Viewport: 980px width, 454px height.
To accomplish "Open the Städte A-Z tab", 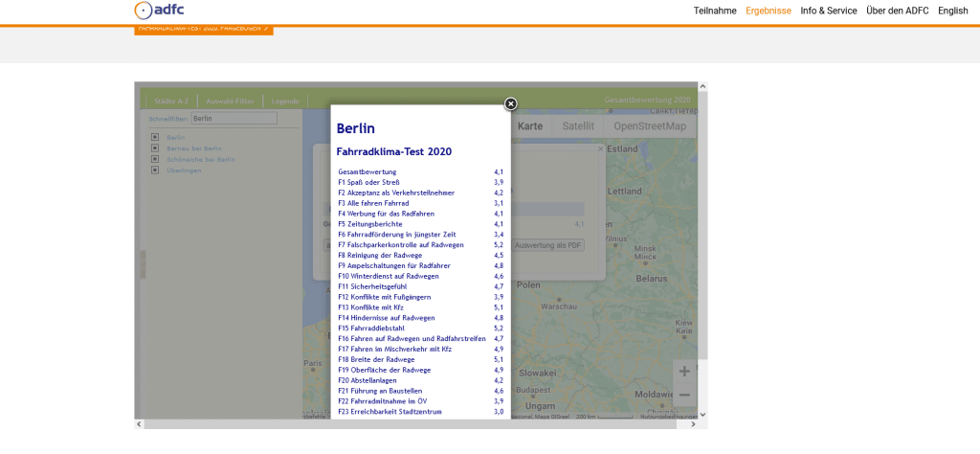I will [171, 101].
